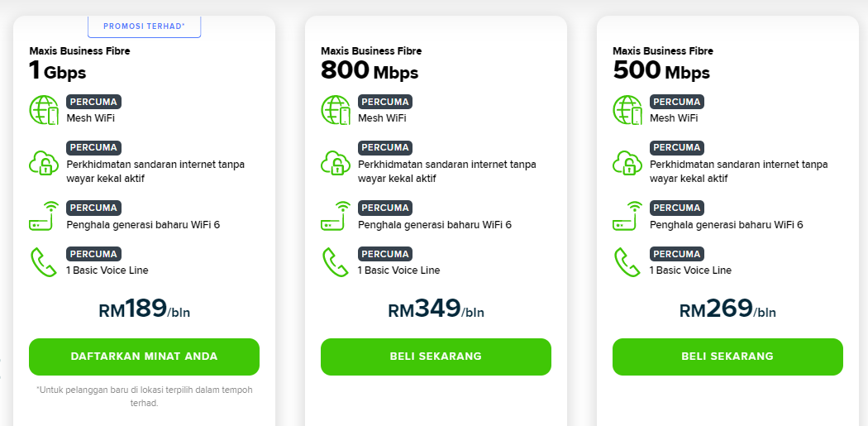Screen dimensions: 868x426
Task: Click the Promosi Terhad badge
Action: [x=144, y=26]
